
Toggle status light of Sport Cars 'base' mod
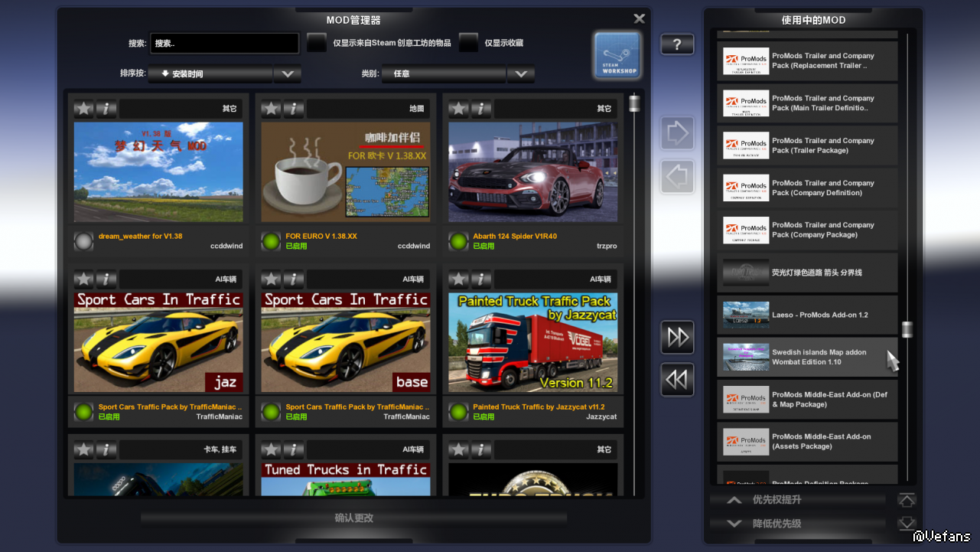271,412
